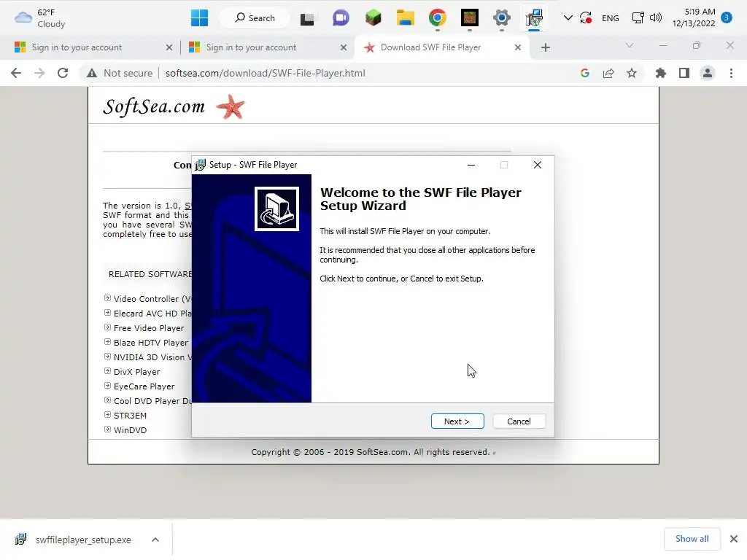Viewport: 747px width, 560px height.
Task: Close the Setup - SWF File Player dialog
Action: click(538, 165)
